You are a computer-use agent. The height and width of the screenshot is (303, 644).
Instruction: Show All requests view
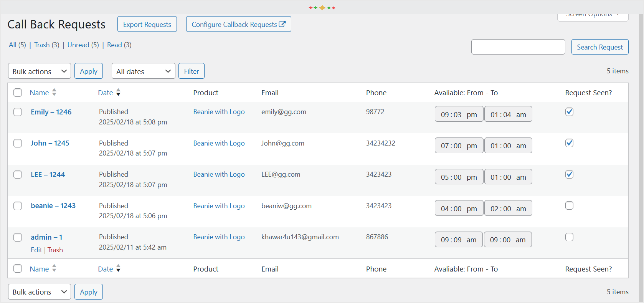[x=13, y=45]
